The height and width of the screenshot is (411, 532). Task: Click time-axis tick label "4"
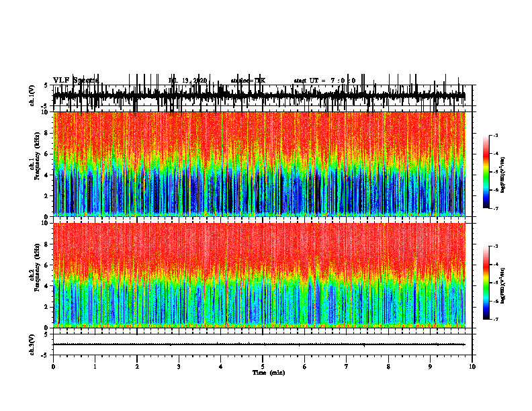(221, 367)
